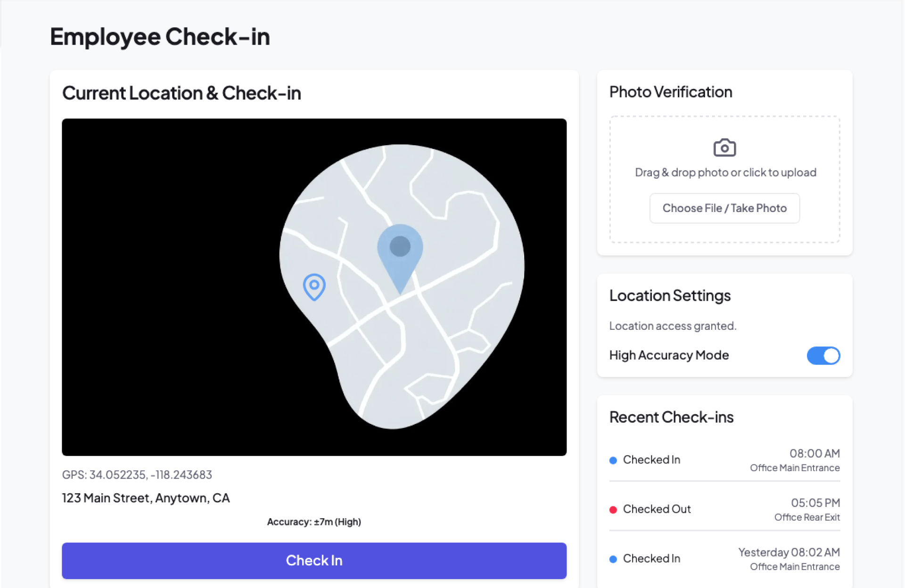The height and width of the screenshot is (588, 905).
Task: Click blue dot beside Yesterday's check-in
Action: [613, 559]
